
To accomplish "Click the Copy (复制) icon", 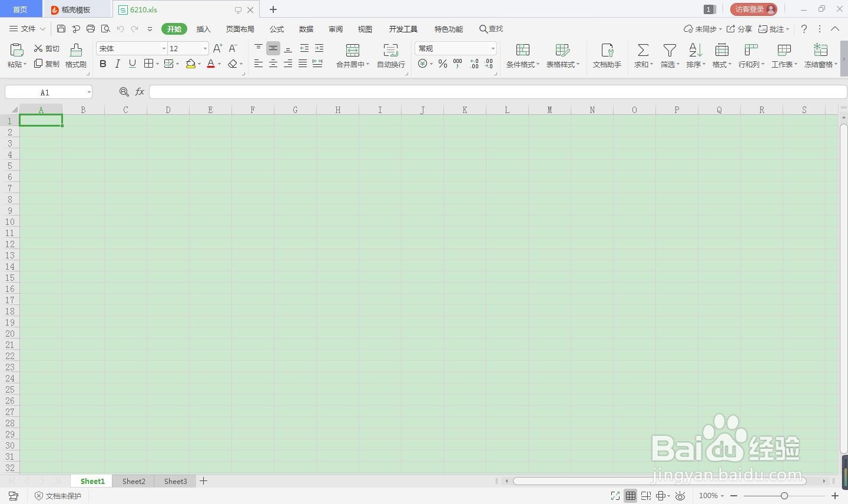I will tap(38, 64).
